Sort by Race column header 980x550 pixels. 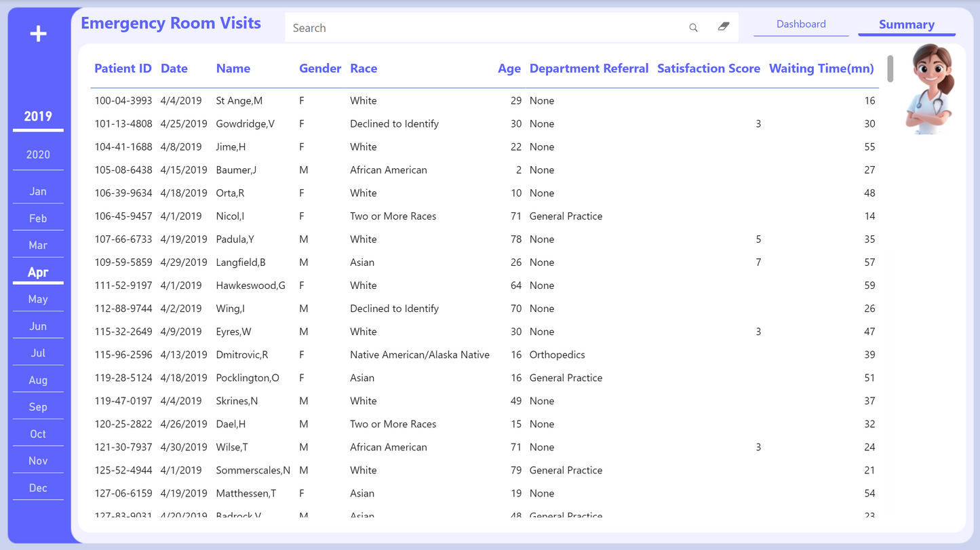click(x=364, y=68)
